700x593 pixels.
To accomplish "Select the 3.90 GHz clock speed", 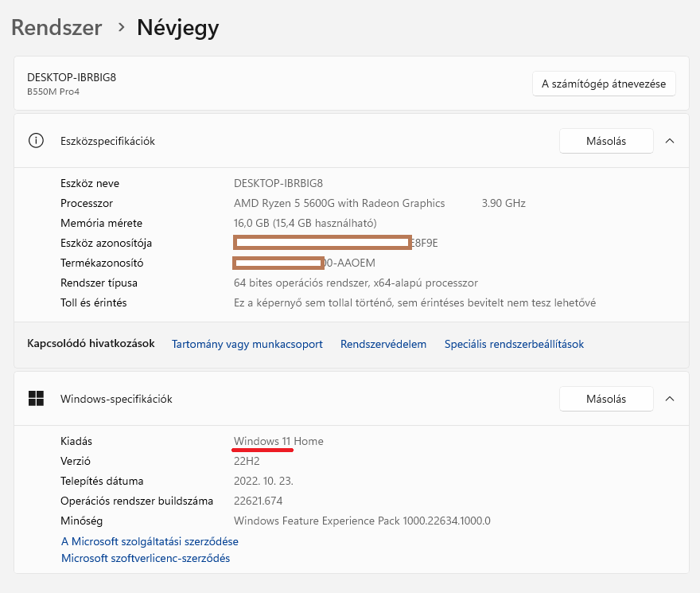I will coord(504,203).
